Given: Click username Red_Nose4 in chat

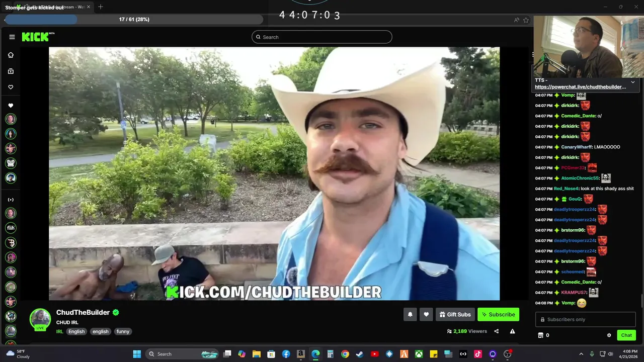Looking at the screenshot, I should tap(567, 189).
